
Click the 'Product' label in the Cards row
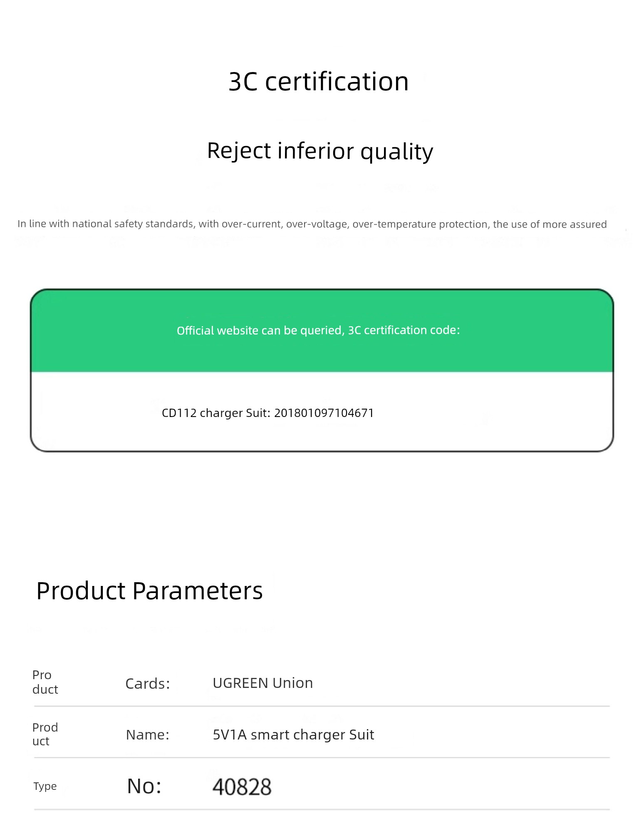pos(45,682)
